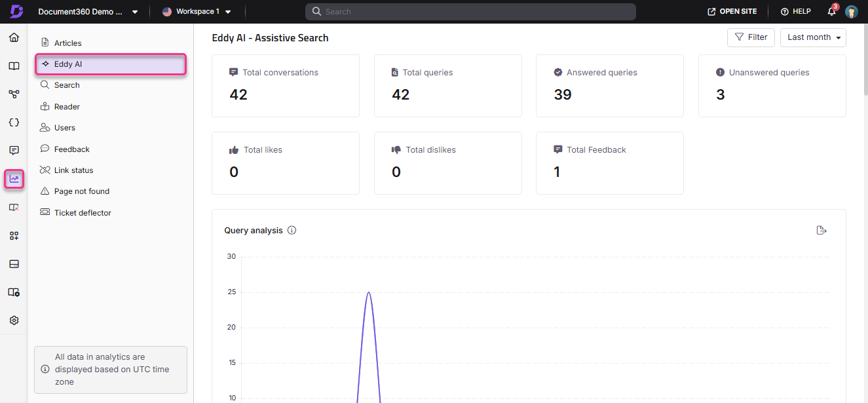Open the Drive icon in the sidebar
The height and width of the screenshot is (403, 868).
tap(14, 263)
